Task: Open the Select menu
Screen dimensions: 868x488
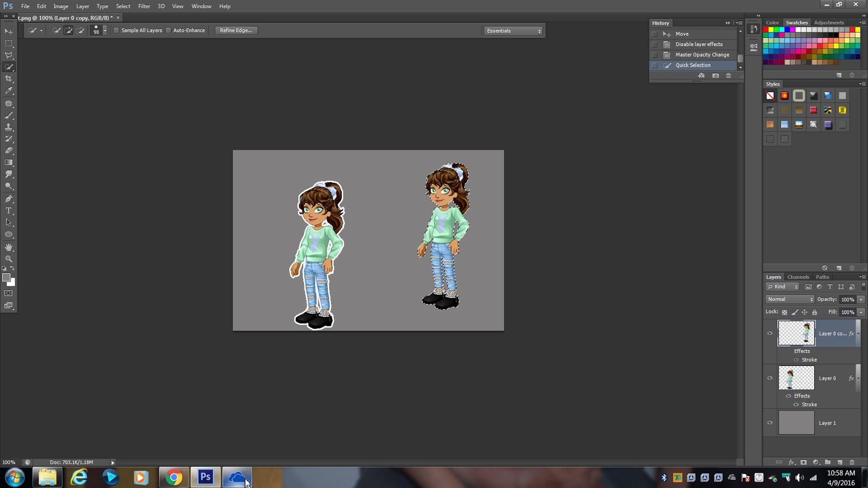Action: (123, 7)
